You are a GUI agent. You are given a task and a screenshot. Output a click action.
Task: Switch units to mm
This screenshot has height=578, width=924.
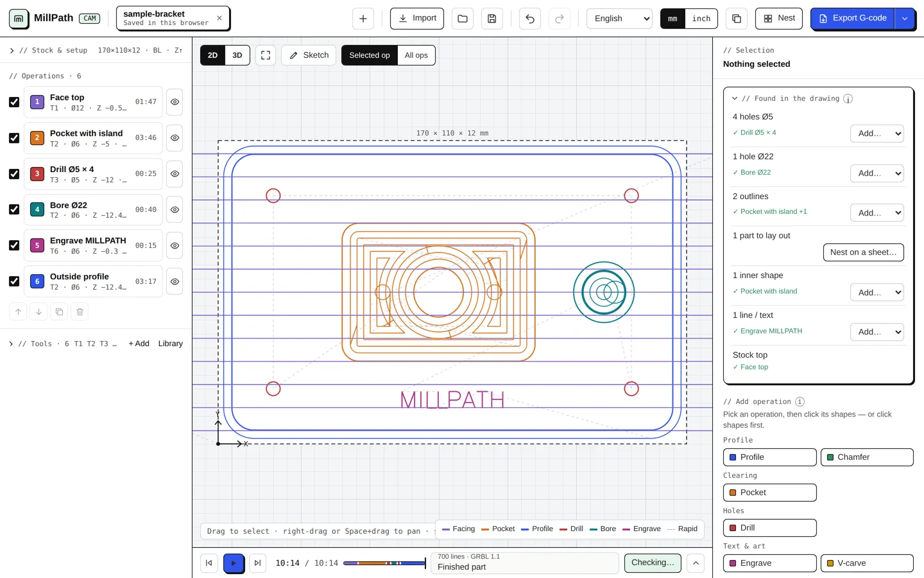point(672,19)
